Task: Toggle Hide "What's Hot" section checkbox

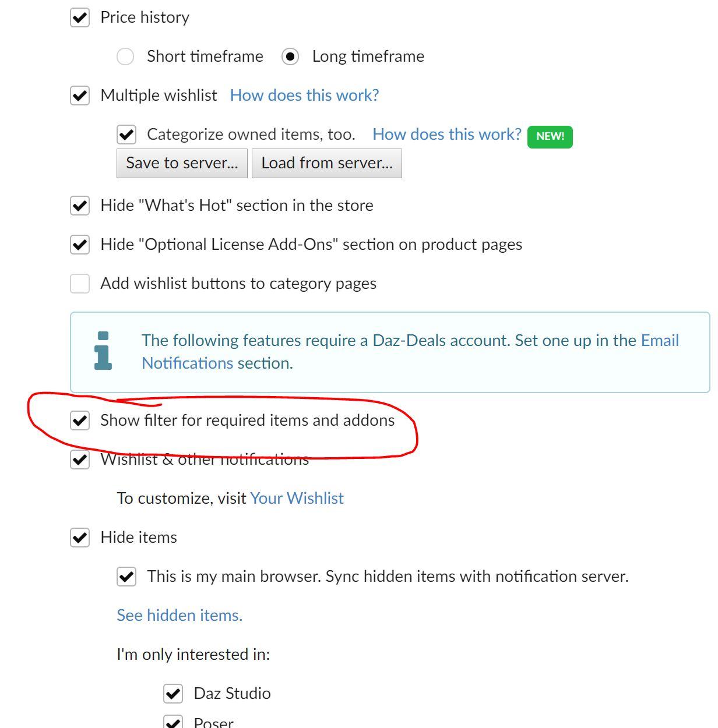Action: tap(80, 206)
